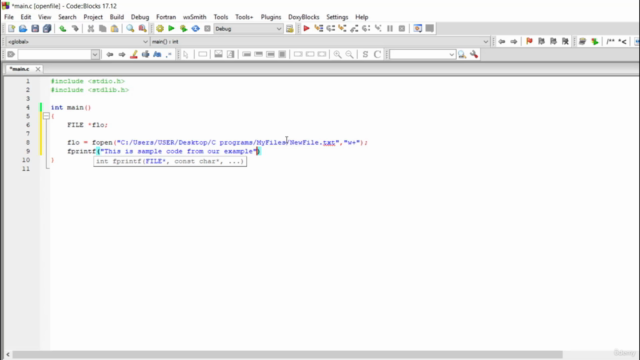Open the main() : int function dropdown
The image size is (640, 360).
[x=320, y=42]
